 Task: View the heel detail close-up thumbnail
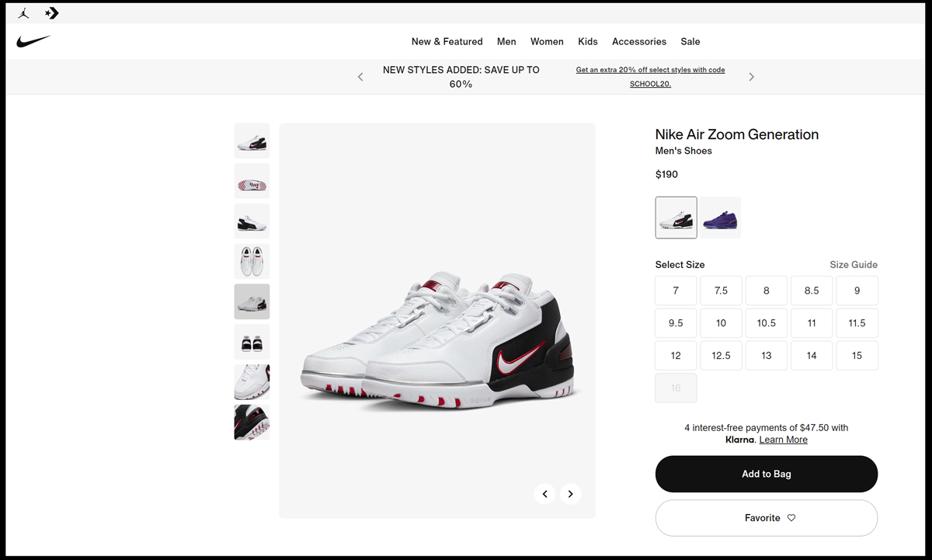pos(252,423)
